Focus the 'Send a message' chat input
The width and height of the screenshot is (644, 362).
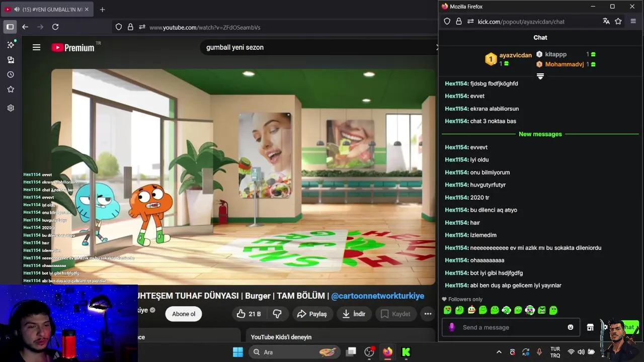click(x=511, y=327)
